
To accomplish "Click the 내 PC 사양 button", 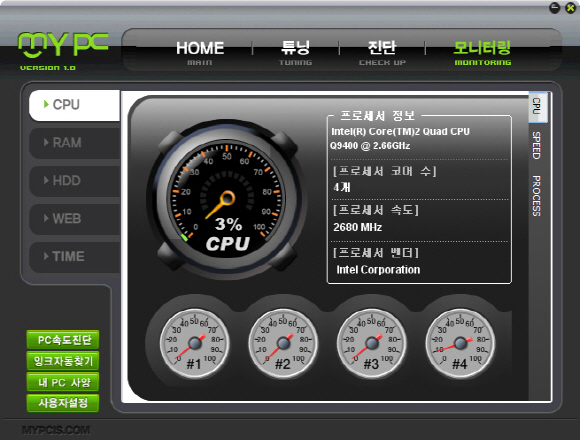I will tap(63, 382).
